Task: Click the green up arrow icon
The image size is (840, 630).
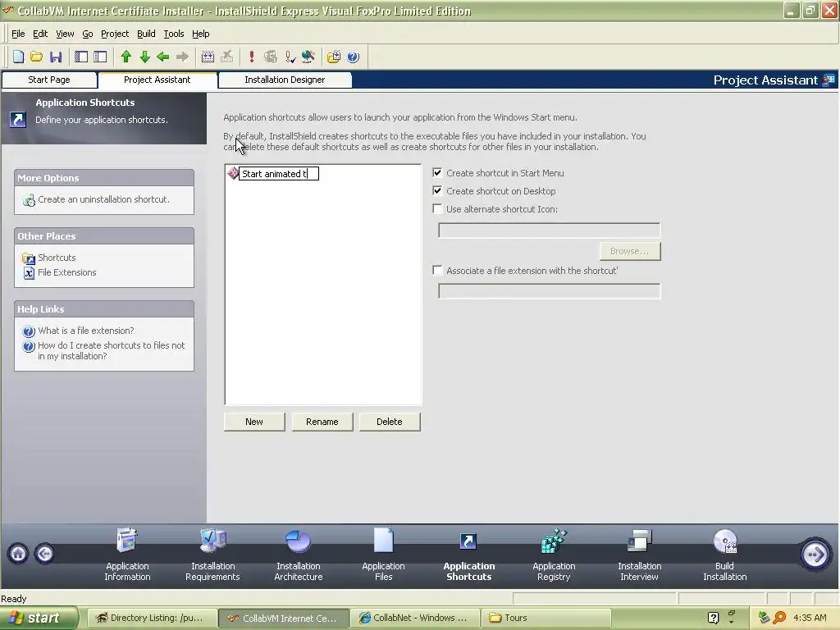Action: tap(126, 57)
